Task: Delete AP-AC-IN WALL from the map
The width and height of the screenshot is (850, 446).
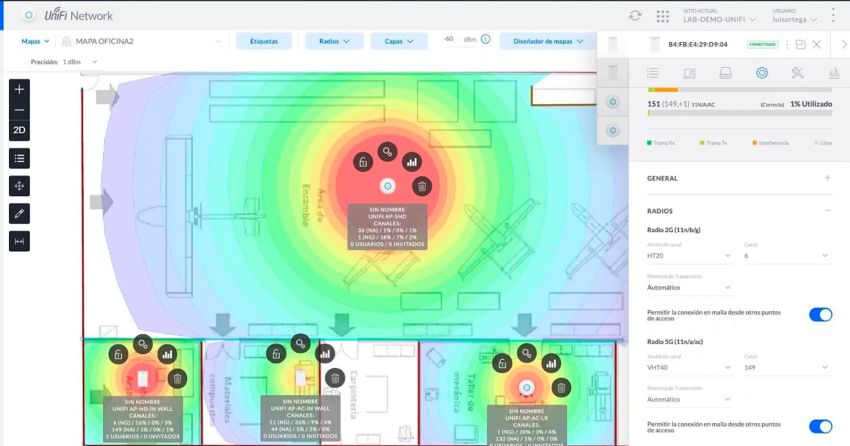Action: point(335,378)
